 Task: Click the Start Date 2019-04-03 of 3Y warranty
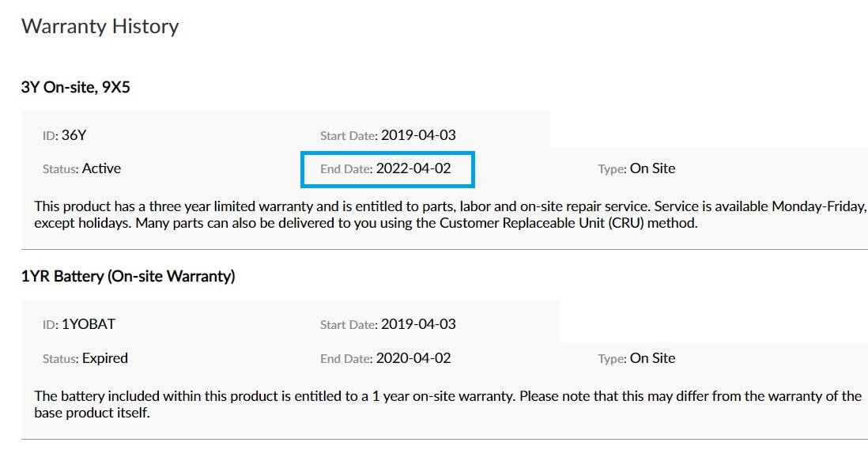point(418,135)
